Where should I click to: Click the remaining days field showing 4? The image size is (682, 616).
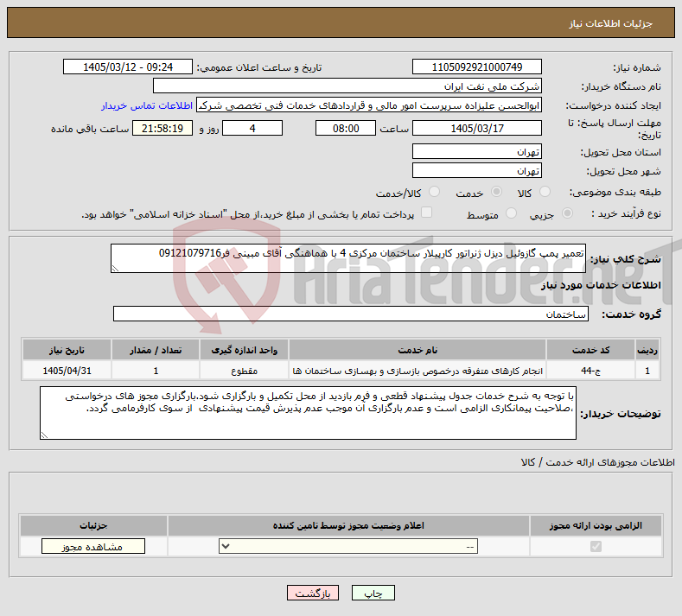coord(252,128)
